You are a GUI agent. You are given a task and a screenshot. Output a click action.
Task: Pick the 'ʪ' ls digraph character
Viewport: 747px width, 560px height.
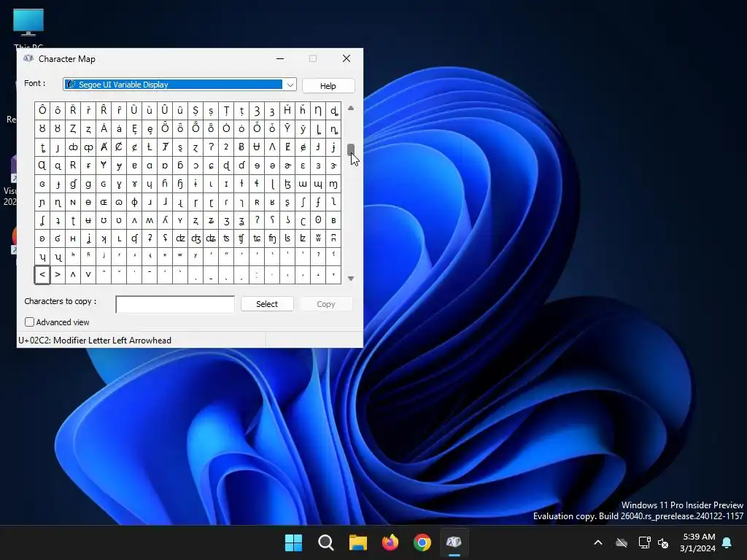click(x=287, y=238)
